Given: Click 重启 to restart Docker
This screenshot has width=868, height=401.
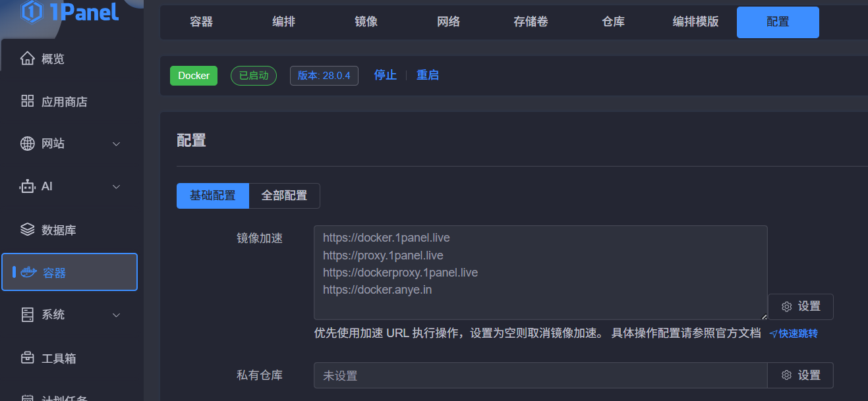Looking at the screenshot, I should point(428,75).
